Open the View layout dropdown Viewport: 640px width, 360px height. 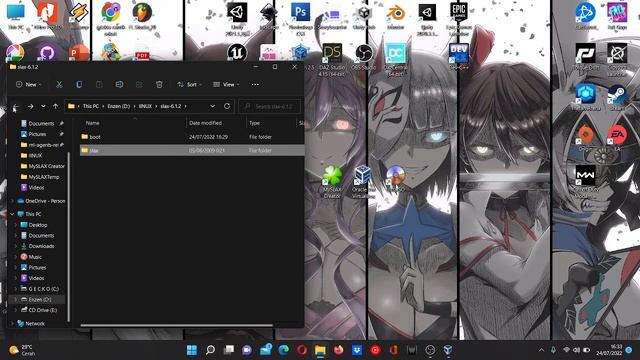coord(226,84)
